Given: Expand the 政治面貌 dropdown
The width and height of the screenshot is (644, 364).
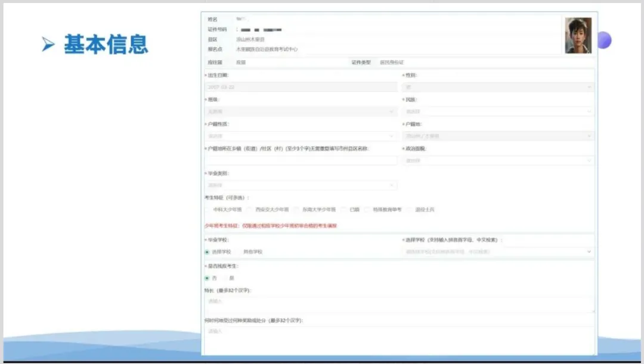Looking at the screenshot, I should [x=498, y=160].
